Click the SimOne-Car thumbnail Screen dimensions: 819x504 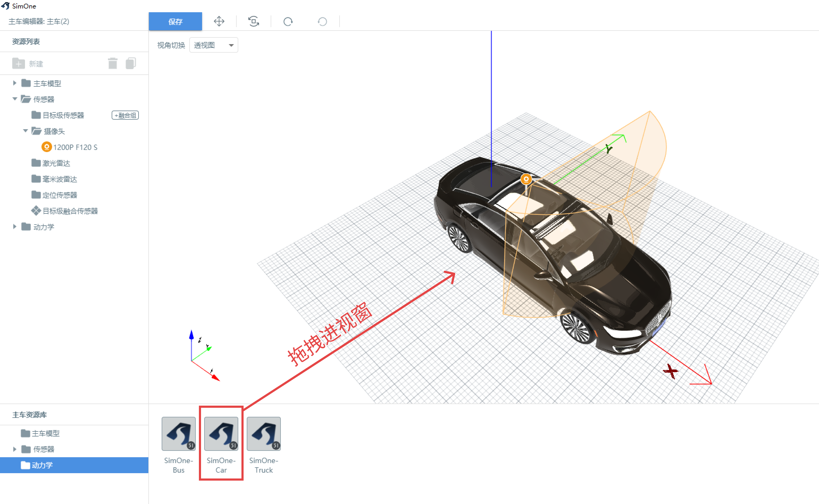[221, 434]
